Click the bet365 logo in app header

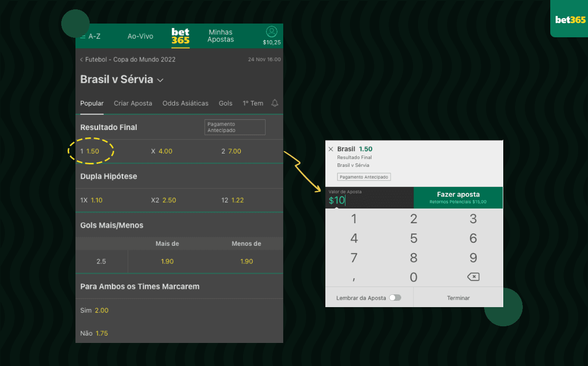tap(180, 36)
